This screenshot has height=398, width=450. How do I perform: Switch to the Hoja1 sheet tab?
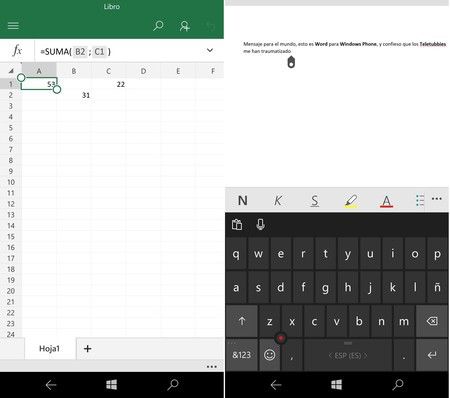click(x=50, y=349)
